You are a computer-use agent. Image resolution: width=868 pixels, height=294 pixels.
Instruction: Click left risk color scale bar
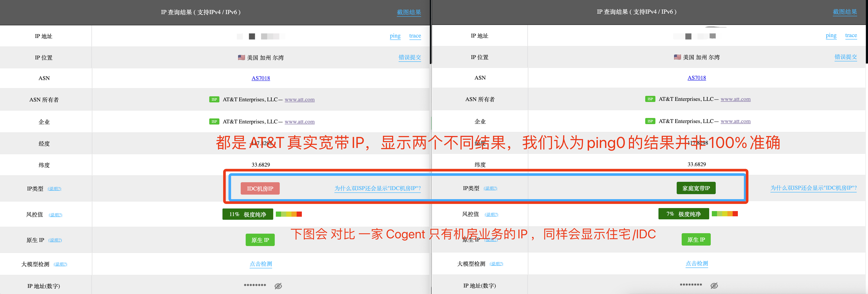[289, 214]
